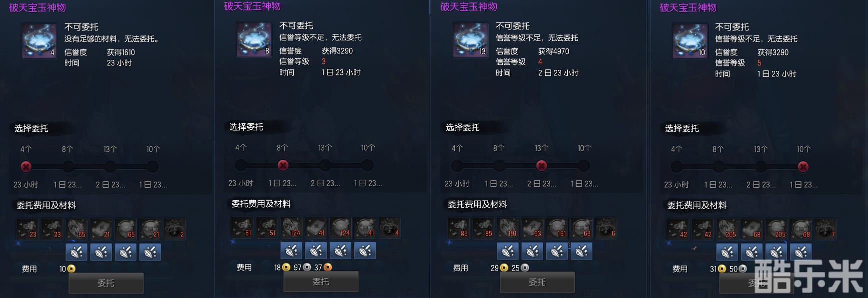Click the dark material icon with count 6
The height and width of the screenshot is (298, 868).
[606, 228]
